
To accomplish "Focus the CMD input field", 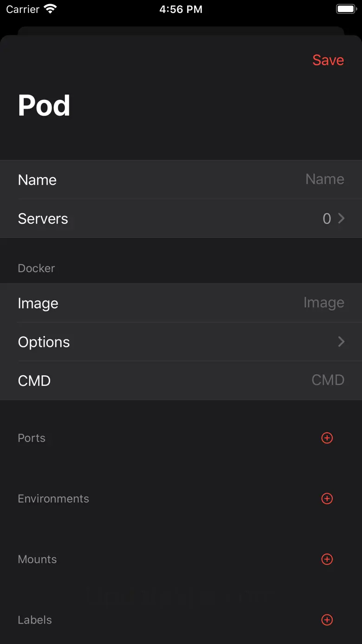I will (x=181, y=380).
